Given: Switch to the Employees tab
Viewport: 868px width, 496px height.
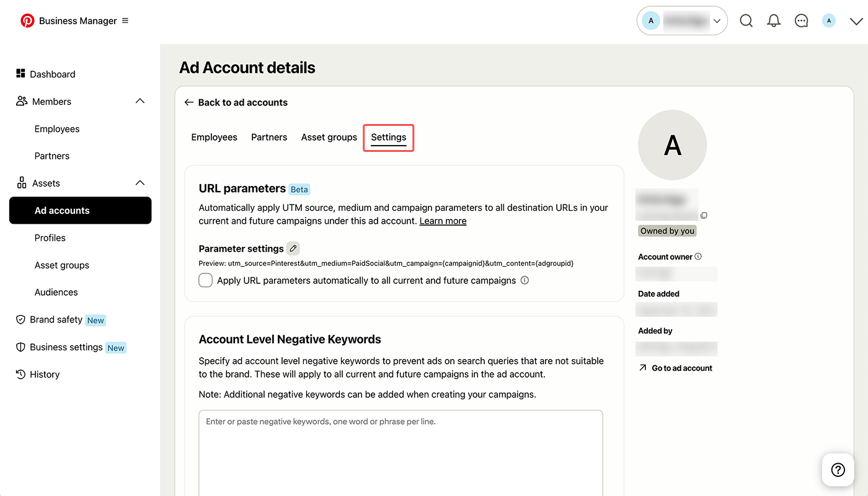Looking at the screenshot, I should pos(214,137).
